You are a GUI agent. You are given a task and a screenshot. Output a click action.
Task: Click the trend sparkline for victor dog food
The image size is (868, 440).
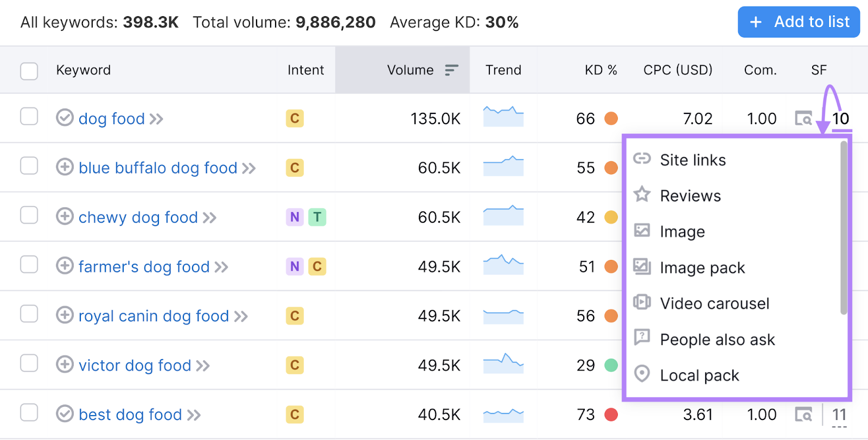pos(503,364)
